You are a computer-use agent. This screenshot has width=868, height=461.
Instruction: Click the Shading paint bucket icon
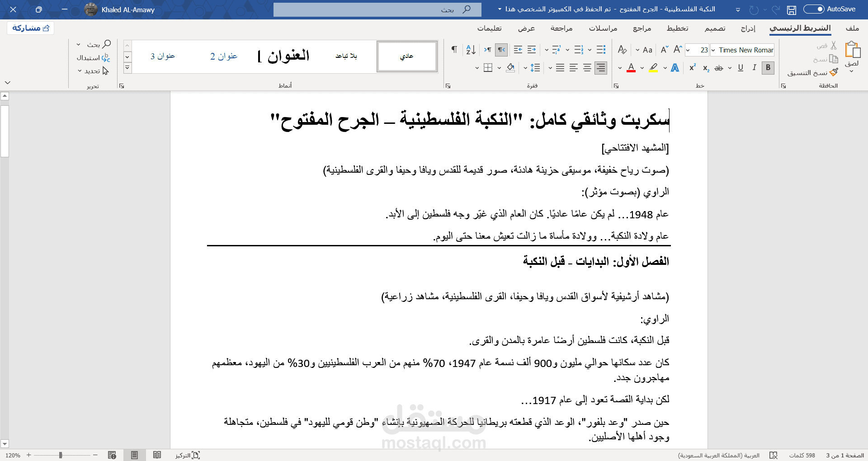tap(510, 68)
